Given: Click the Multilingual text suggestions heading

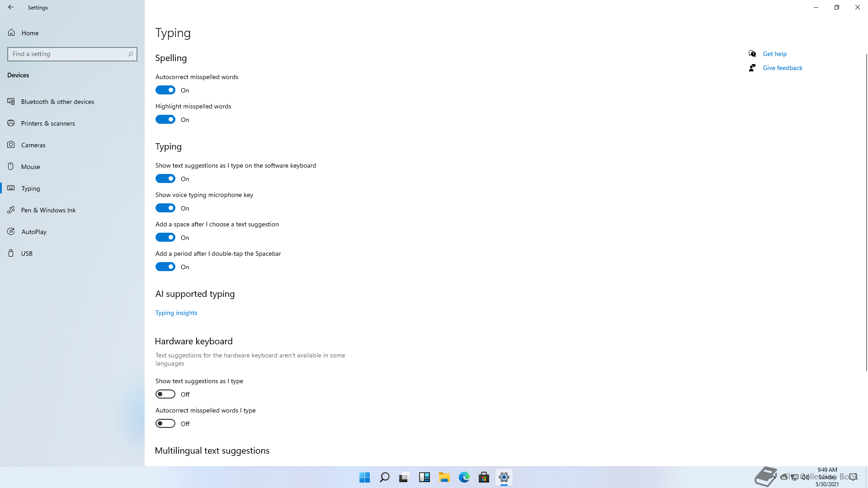Looking at the screenshot, I should pos(212,450).
